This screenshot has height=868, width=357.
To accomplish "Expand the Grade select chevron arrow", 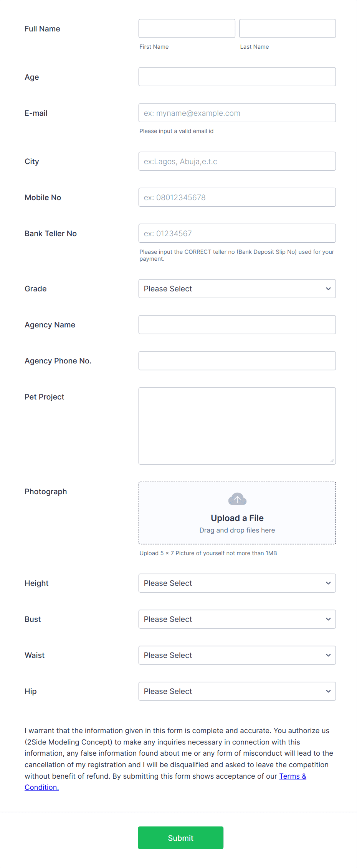I will pos(328,288).
